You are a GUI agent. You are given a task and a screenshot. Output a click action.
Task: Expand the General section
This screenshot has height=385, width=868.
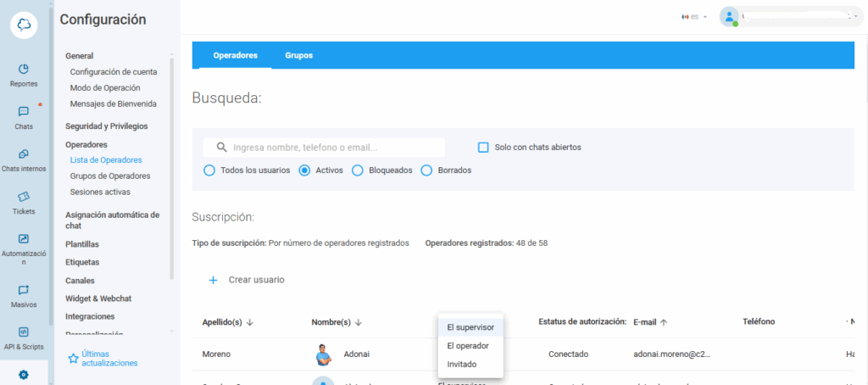79,56
